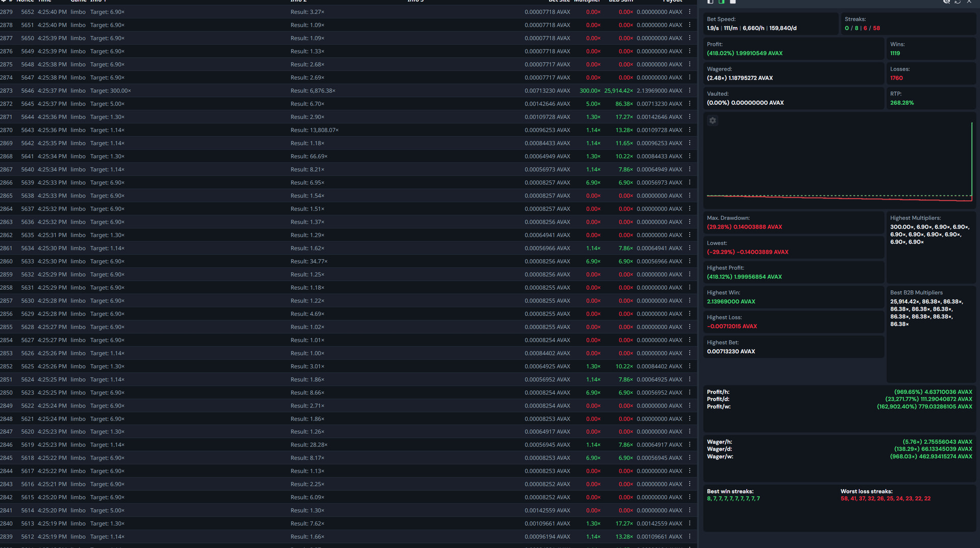The image size is (980, 548).
Task: Toggle the hide-values crossed eye icon
Action: click(x=946, y=2)
